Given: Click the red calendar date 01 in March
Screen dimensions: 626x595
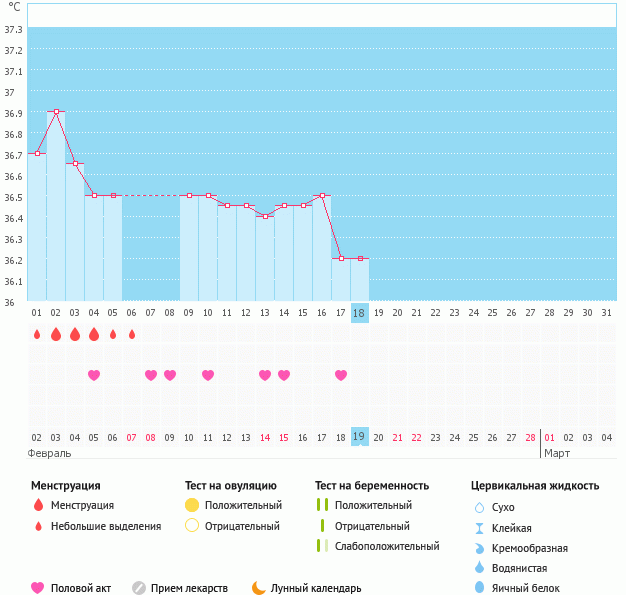Looking at the screenshot, I should tap(549, 438).
